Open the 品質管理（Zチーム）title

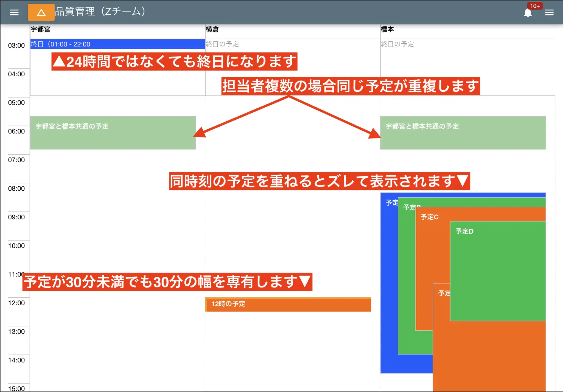pos(100,12)
